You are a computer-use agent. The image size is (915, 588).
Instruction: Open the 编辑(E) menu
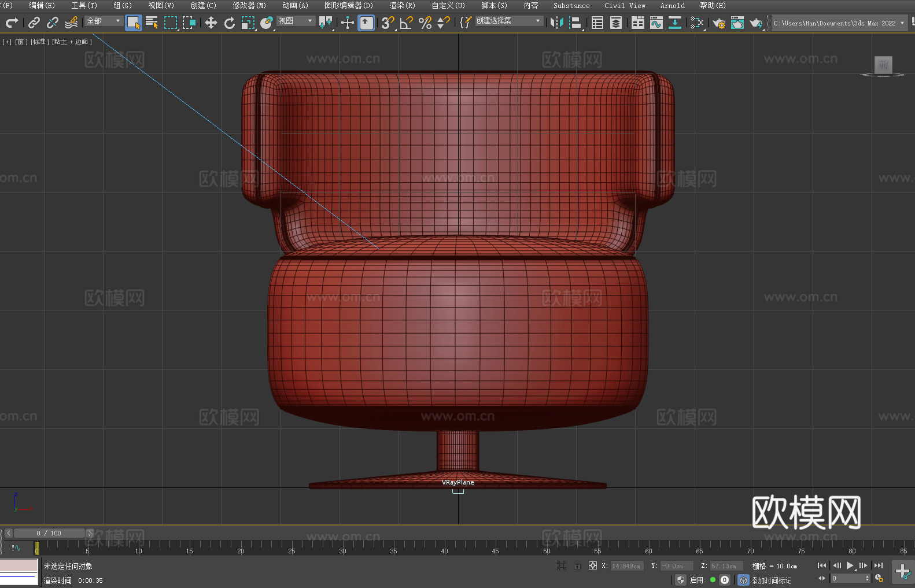click(42, 5)
